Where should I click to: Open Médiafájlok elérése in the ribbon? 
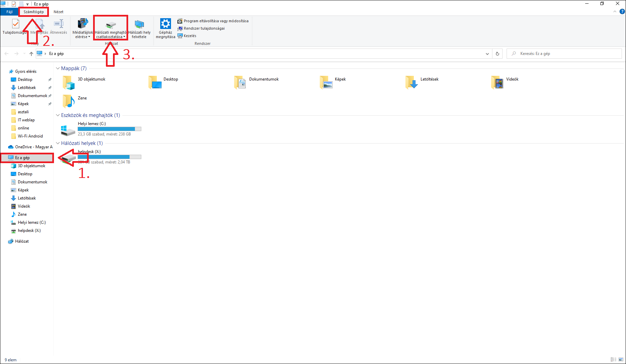click(x=83, y=24)
